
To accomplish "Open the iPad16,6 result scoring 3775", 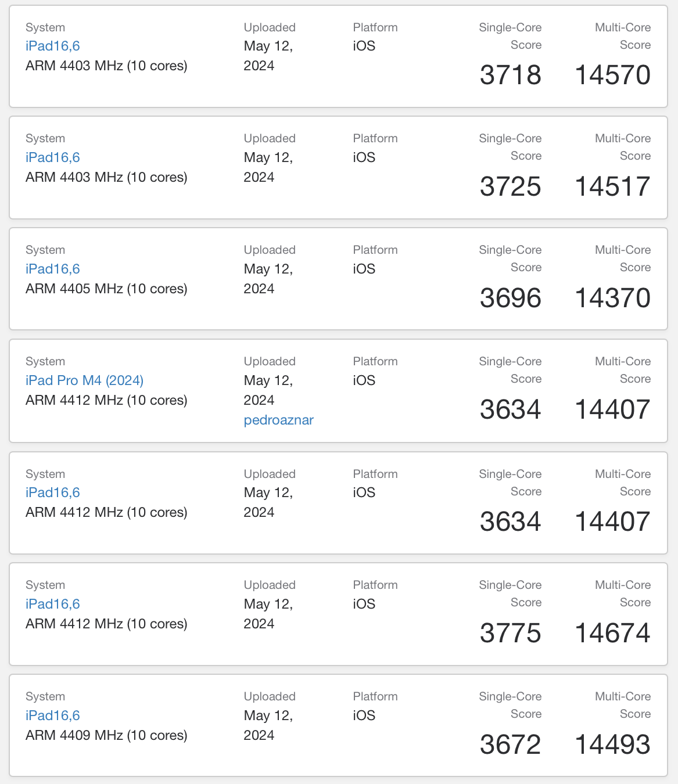I will (x=53, y=604).
